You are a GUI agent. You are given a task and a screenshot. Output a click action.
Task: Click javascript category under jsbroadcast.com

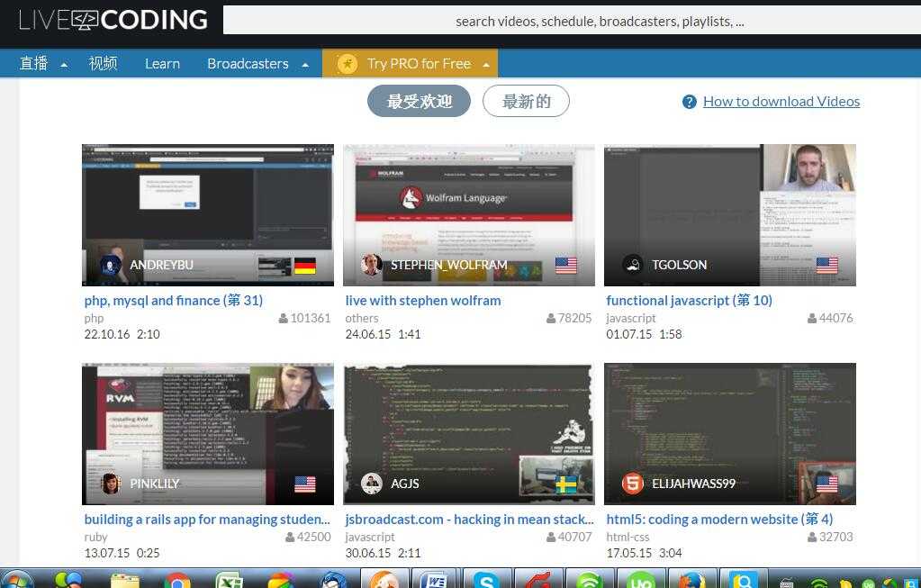[370, 538]
